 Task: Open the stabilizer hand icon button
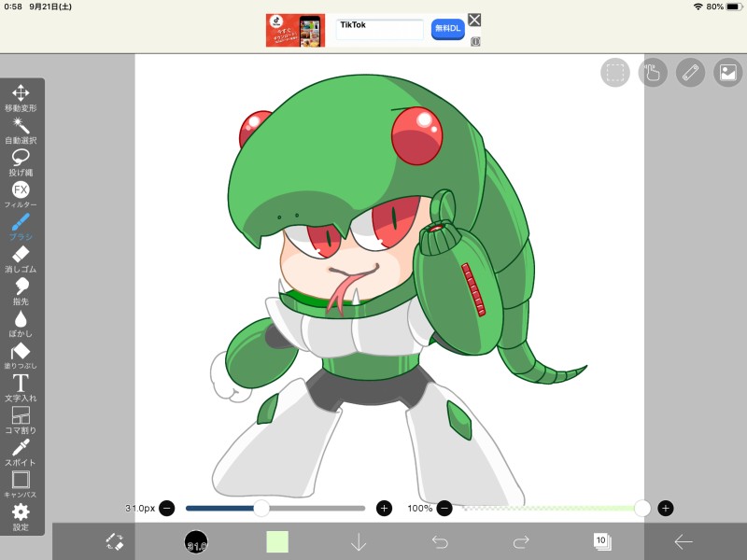coord(653,73)
